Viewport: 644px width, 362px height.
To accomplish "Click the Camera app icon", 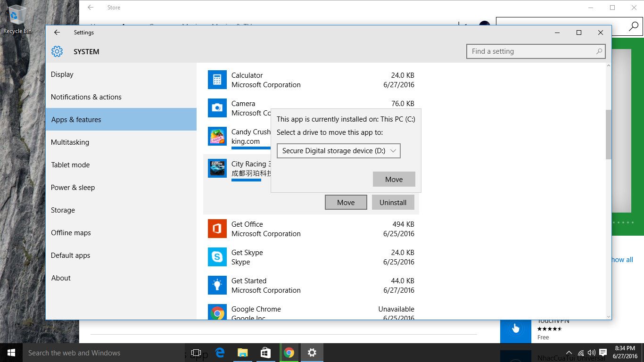I will (x=217, y=108).
